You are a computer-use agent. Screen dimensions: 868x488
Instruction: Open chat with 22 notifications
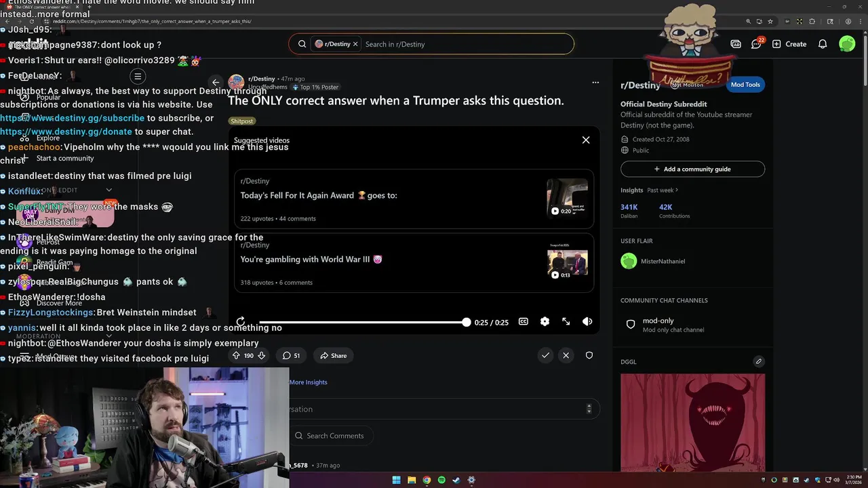point(757,44)
